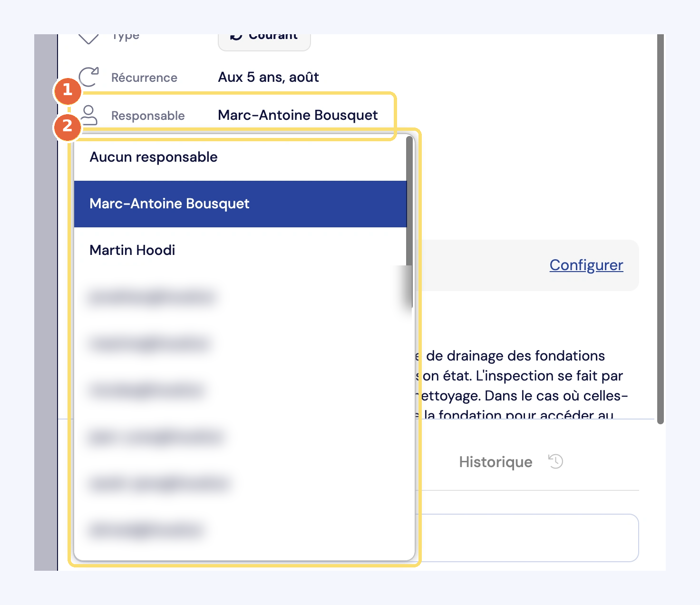The height and width of the screenshot is (605, 700).
Task: Click the person icon beside Responsable
Action: coord(88,115)
